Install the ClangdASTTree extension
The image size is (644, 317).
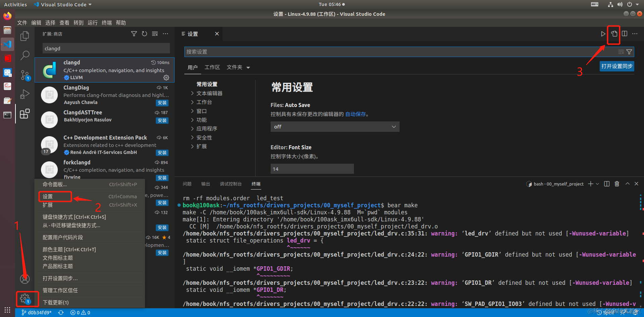point(162,121)
